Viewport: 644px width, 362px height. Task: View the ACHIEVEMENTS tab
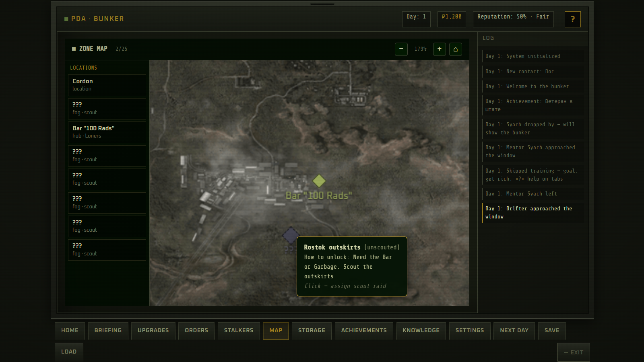click(x=364, y=331)
